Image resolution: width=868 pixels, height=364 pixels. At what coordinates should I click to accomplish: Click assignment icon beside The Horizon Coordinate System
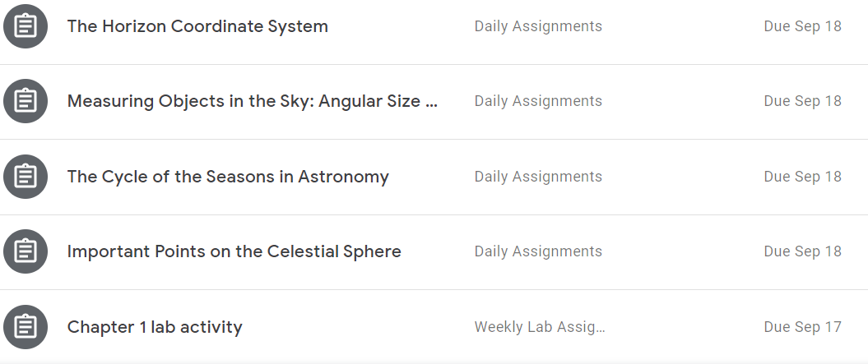coord(26,26)
